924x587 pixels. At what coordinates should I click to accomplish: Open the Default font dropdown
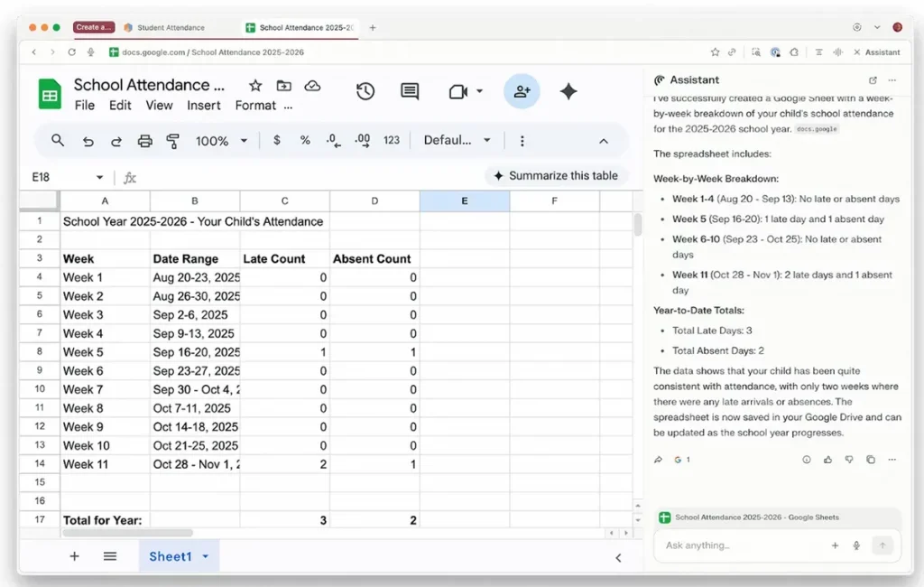(457, 141)
